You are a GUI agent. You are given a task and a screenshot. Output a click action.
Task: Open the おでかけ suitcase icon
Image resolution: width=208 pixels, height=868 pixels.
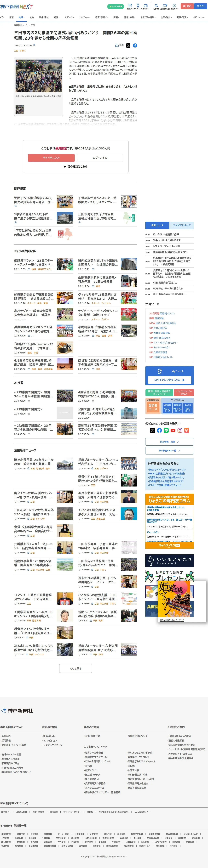[146, 6]
